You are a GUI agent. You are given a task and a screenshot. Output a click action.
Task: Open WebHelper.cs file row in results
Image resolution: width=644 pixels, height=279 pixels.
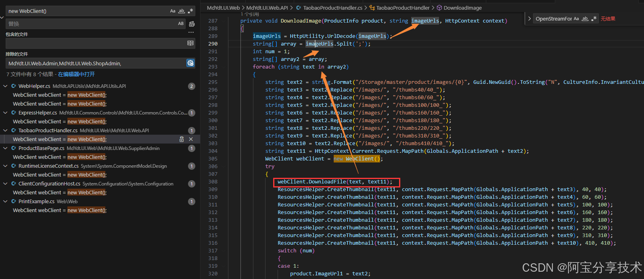click(x=99, y=86)
